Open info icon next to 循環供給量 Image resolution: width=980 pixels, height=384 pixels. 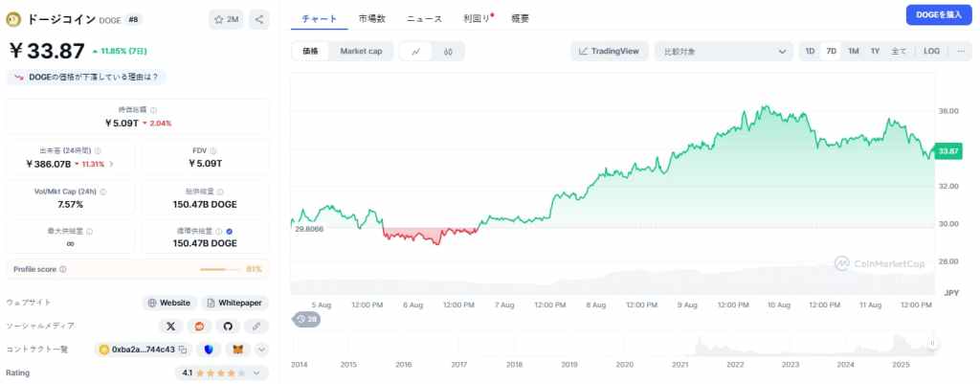point(217,232)
